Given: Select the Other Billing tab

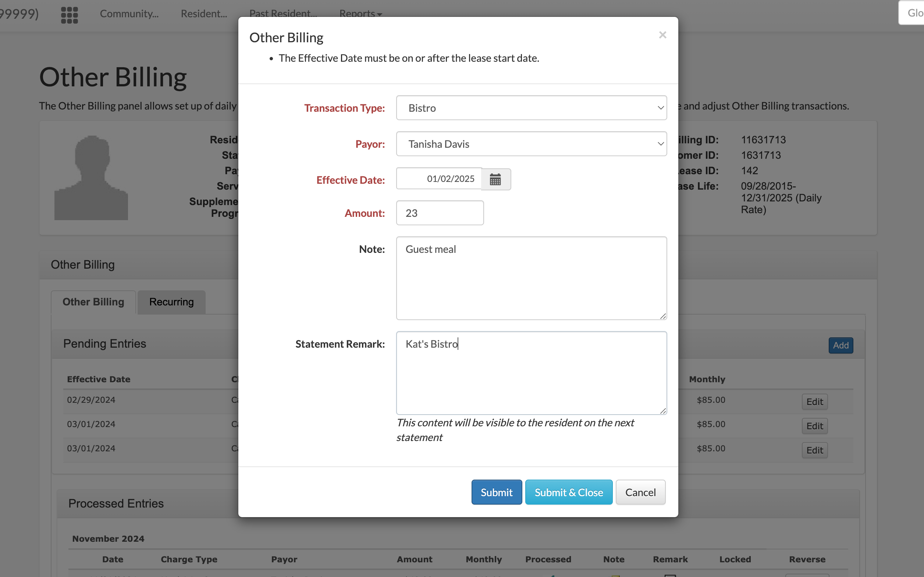Looking at the screenshot, I should click(93, 302).
